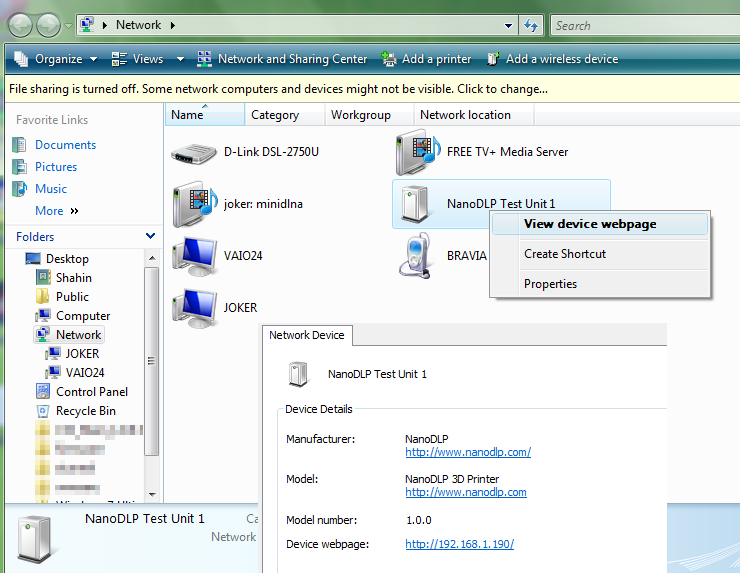The image size is (740, 573).
Task: Collapse the Folders pane chevron
Action: click(151, 236)
